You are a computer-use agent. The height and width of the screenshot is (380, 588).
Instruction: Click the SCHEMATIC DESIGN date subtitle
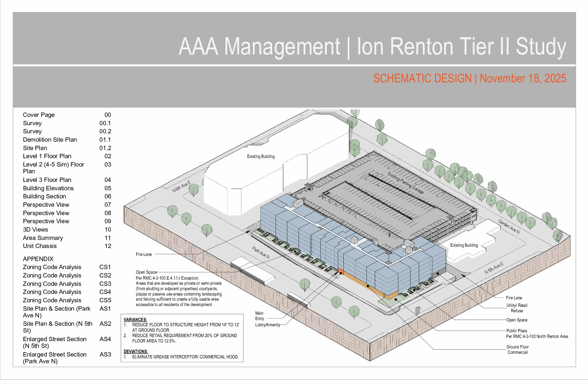469,79
